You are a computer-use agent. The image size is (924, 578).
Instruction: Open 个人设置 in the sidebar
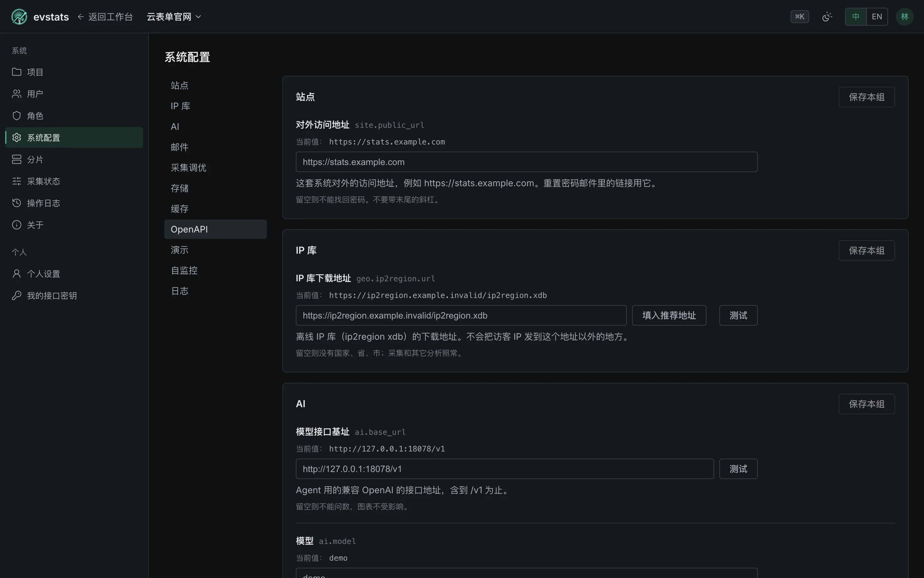pyautogui.click(x=74, y=273)
